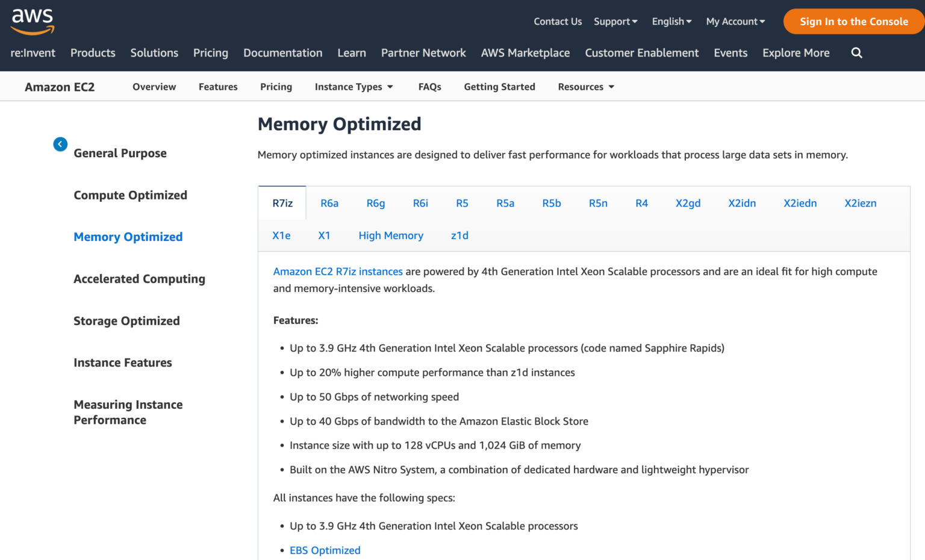The image size is (925, 560).
Task: Select Documentation in the top navigation
Action: [x=283, y=53]
